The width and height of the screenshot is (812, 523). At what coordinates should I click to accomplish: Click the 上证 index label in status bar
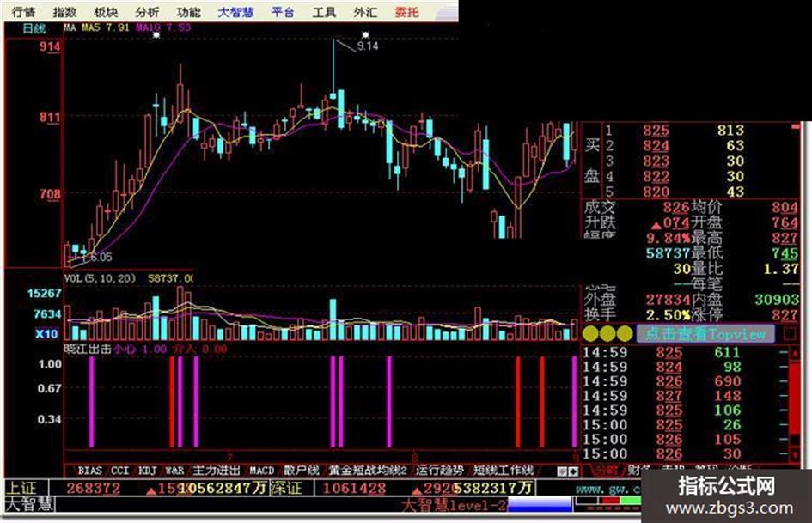(x=21, y=488)
